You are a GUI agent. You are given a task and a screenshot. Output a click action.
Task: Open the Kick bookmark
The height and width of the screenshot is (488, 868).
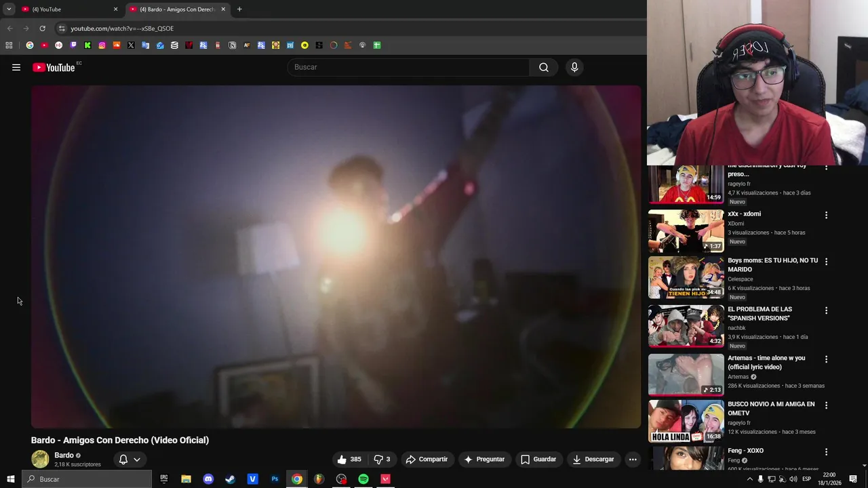[87, 45]
